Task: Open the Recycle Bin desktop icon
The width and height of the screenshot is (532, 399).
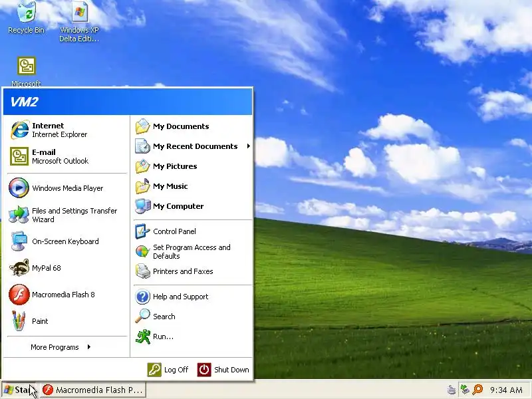Action: click(x=26, y=18)
